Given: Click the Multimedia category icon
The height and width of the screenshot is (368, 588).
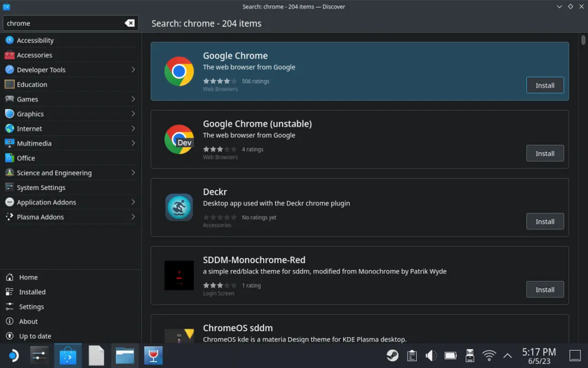Looking at the screenshot, I should tap(9, 143).
